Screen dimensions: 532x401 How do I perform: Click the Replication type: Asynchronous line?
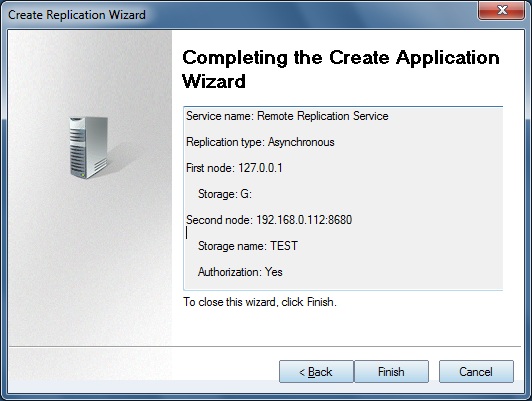(x=260, y=142)
